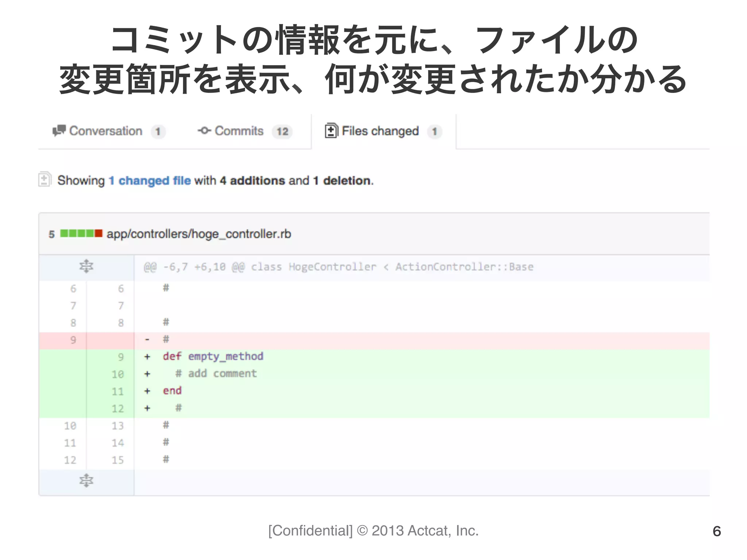The height and width of the screenshot is (560, 747).
Task: Click the Commits node icon
Action: 204,131
